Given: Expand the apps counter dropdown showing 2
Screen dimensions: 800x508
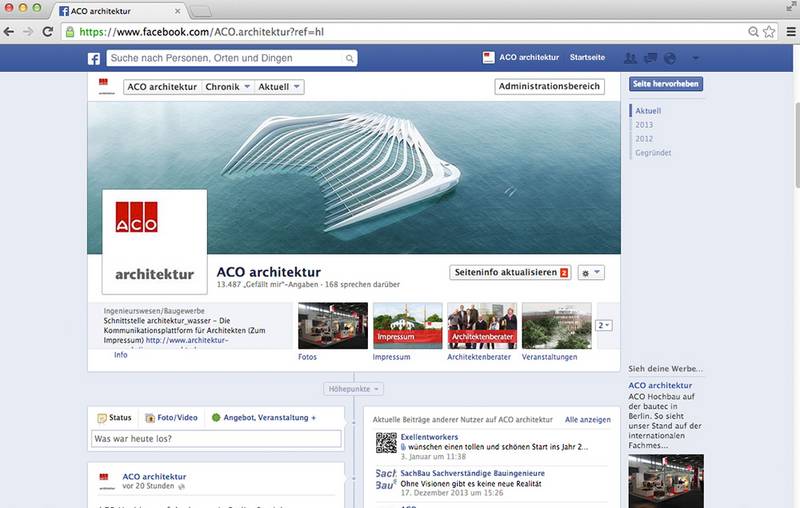Looking at the screenshot, I should click(604, 325).
